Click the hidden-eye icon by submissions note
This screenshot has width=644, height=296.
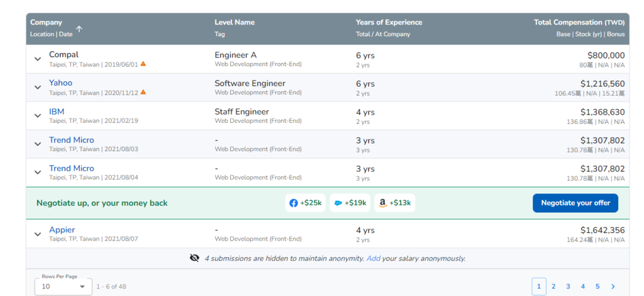pyautogui.click(x=195, y=258)
